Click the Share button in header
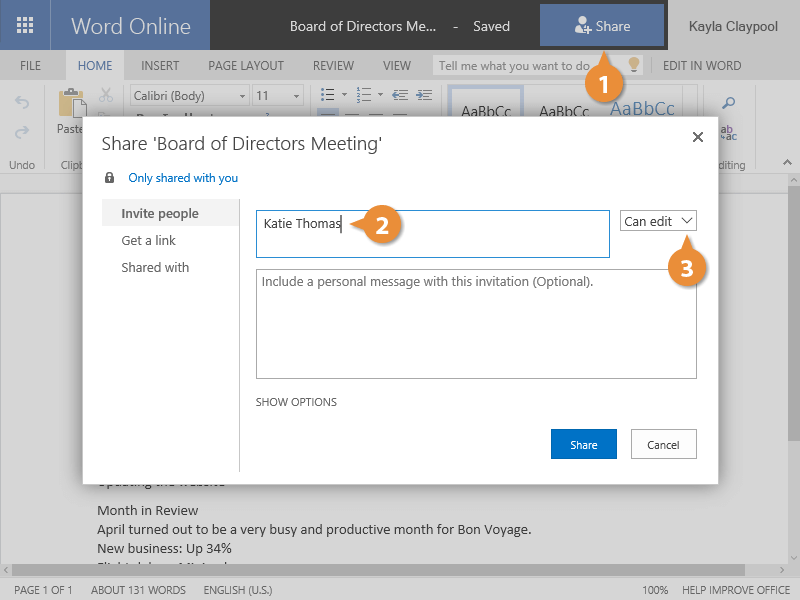Viewport: 800px width, 600px height. coord(602,26)
